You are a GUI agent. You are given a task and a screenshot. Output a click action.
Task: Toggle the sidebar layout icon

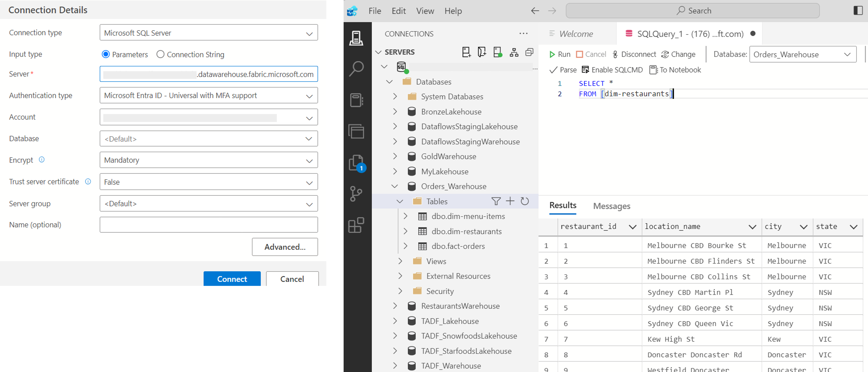pos(858,10)
